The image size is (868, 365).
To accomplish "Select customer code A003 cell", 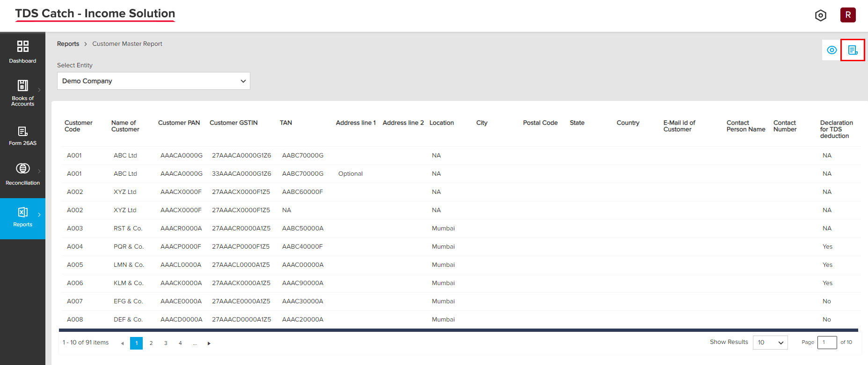I will pos(75,228).
